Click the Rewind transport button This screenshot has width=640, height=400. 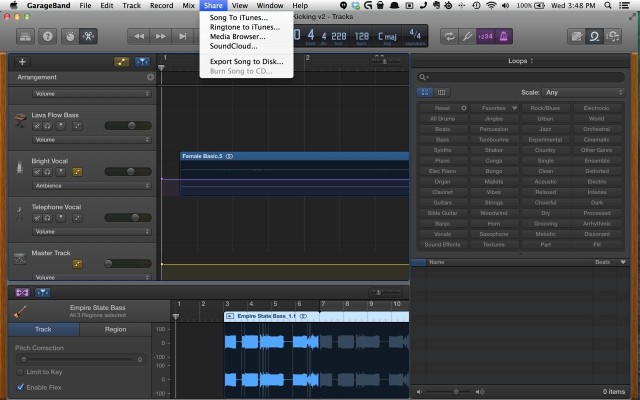139,36
